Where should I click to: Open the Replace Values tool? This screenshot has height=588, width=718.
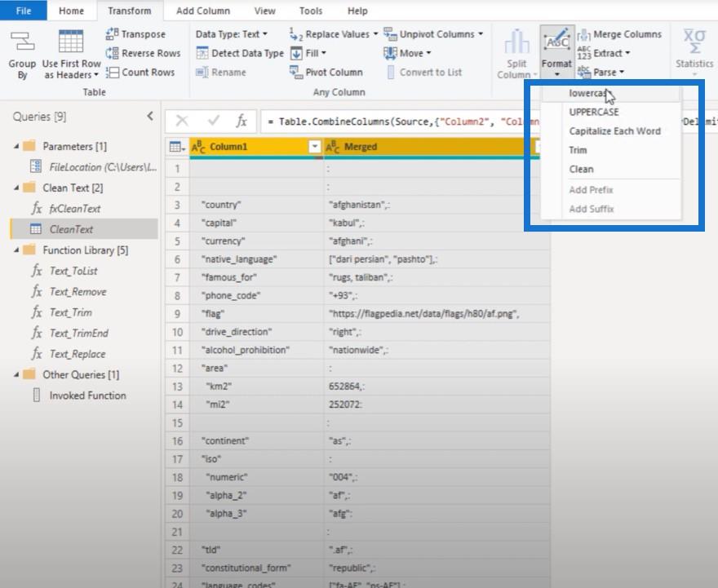(x=333, y=34)
